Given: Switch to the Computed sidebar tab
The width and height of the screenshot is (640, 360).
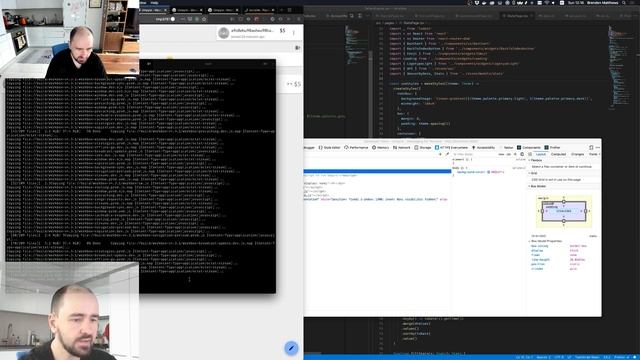Looking at the screenshot, I should pos(558,154).
